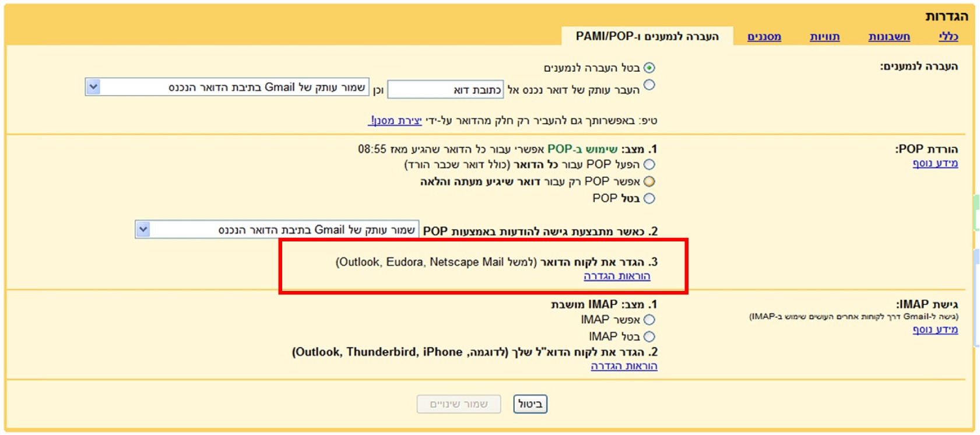Click the מצב: IMAP מושבת status line
980x435 pixels.
click(604, 304)
